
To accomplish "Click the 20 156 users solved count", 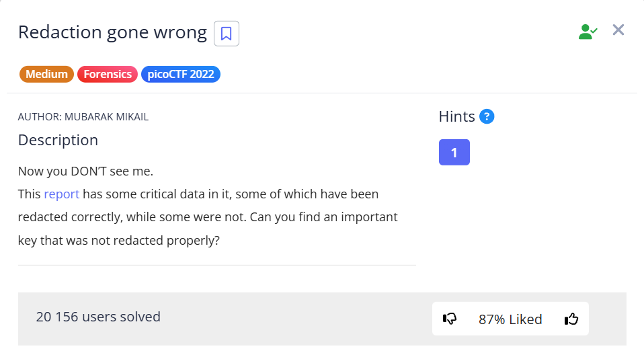I will 98,317.
